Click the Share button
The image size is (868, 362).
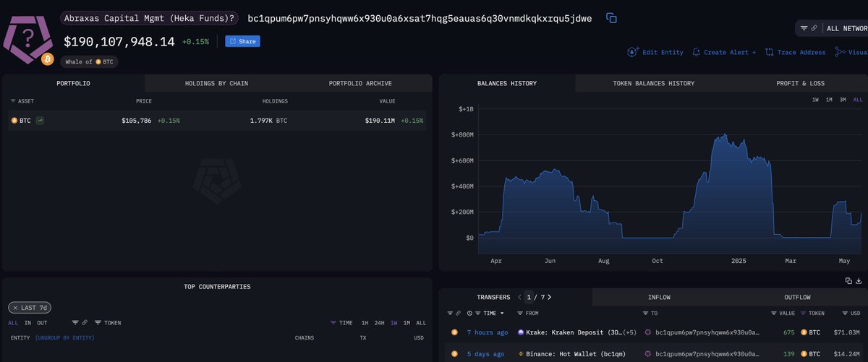pos(242,41)
